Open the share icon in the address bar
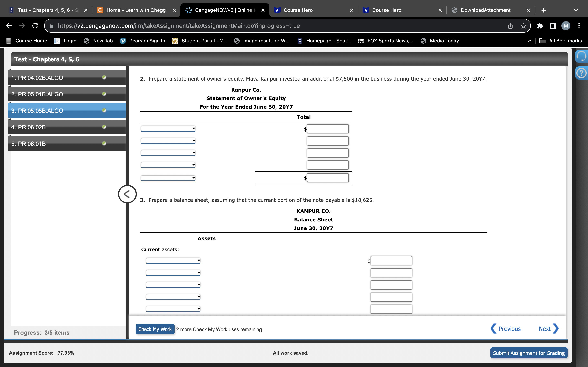 click(510, 26)
